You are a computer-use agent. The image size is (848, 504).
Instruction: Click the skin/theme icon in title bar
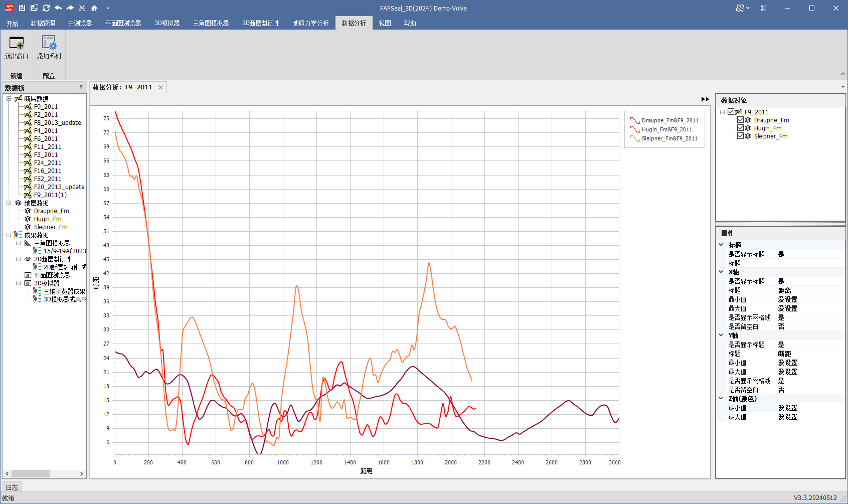coord(740,8)
